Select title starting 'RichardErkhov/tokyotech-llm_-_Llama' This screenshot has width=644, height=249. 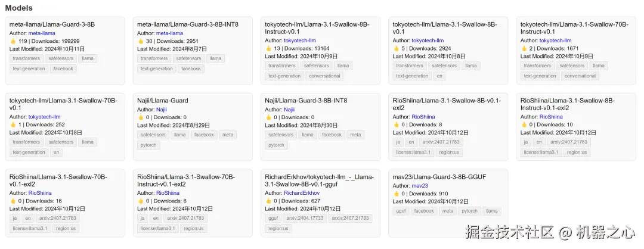(320, 180)
